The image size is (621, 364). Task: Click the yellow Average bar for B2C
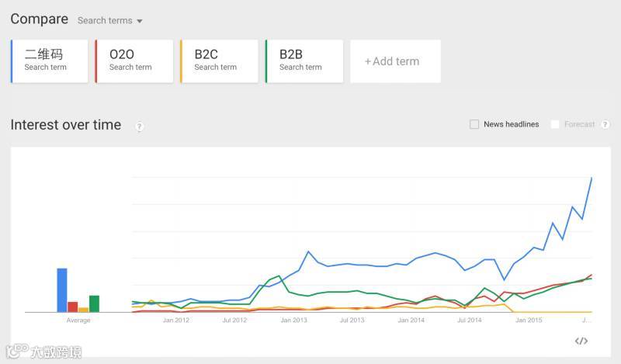83,310
